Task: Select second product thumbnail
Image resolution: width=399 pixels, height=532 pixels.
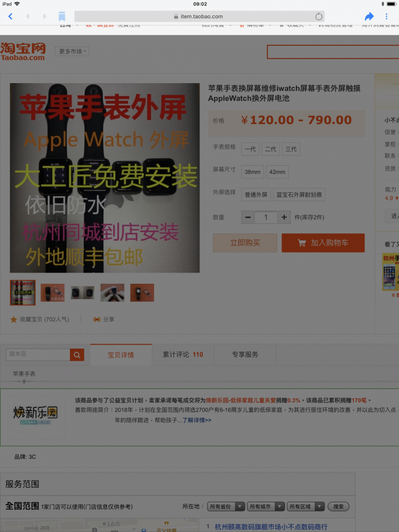Action: pos(53,293)
